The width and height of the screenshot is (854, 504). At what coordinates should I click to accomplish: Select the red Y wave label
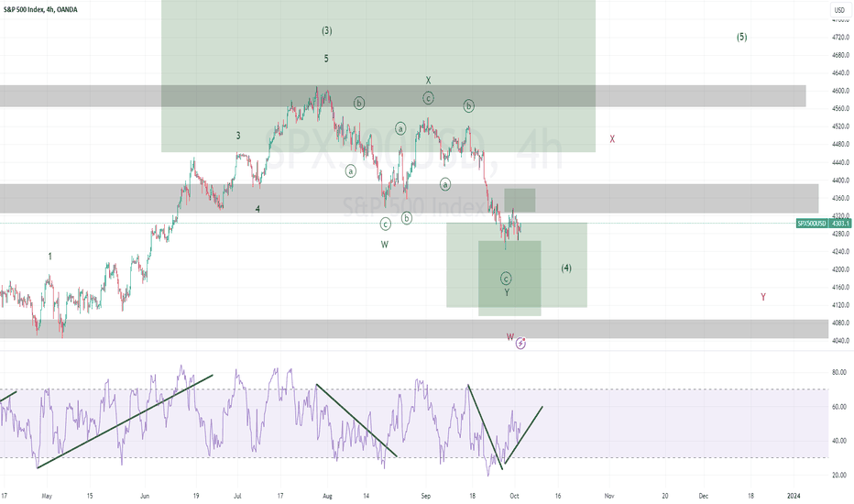pos(763,297)
